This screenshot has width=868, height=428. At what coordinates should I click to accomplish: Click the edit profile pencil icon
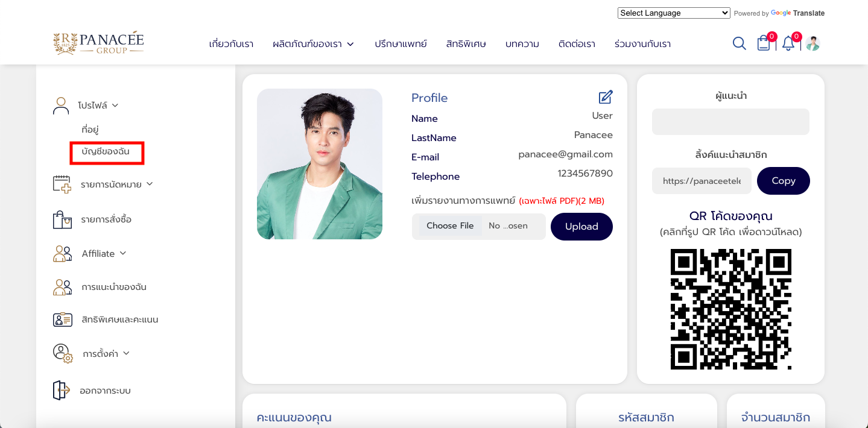[x=605, y=97]
